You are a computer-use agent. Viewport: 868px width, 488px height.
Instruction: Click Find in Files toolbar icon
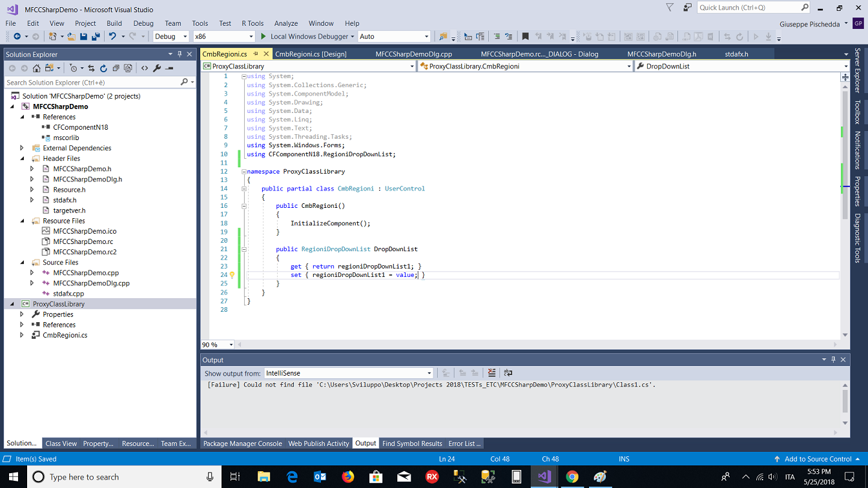click(x=443, y=37)
